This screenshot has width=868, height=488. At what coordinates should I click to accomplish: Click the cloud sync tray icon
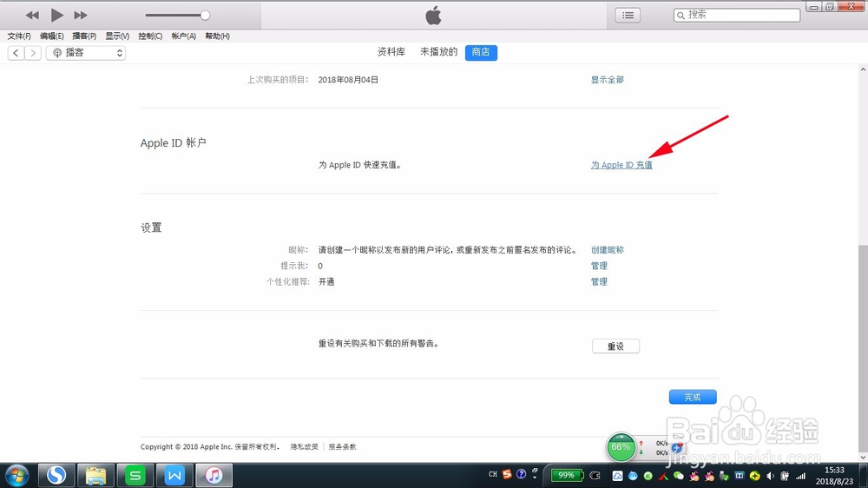click(617, 476)
